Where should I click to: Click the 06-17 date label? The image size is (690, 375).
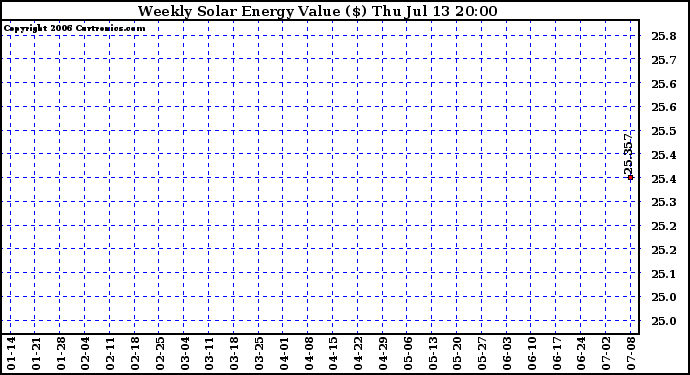(557, 353)
